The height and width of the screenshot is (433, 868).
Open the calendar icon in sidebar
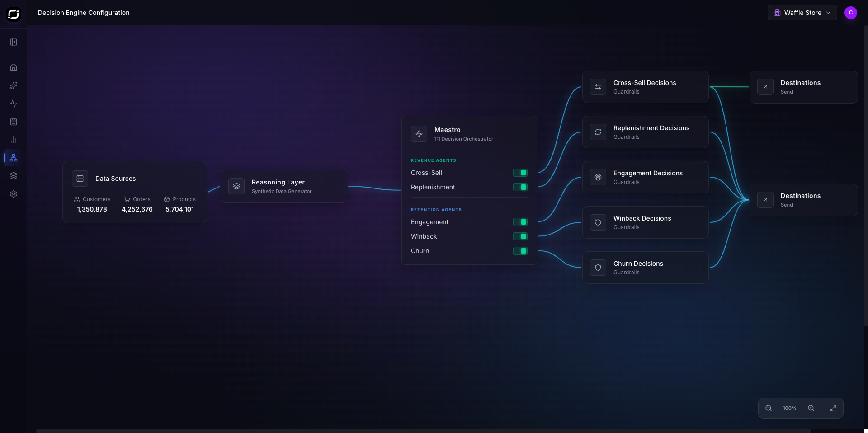(x=14, y=122)
